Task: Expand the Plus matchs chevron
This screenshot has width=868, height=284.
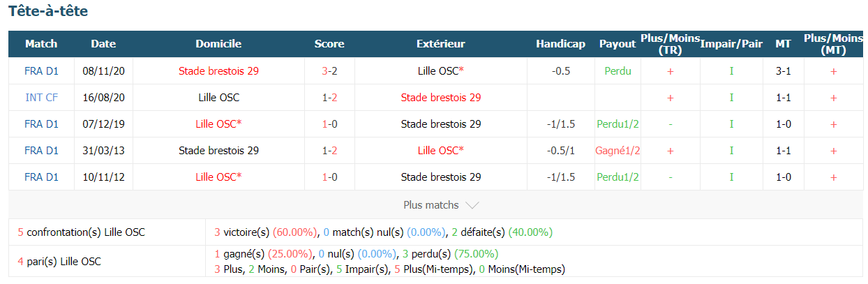Action: tap(472, 205)
